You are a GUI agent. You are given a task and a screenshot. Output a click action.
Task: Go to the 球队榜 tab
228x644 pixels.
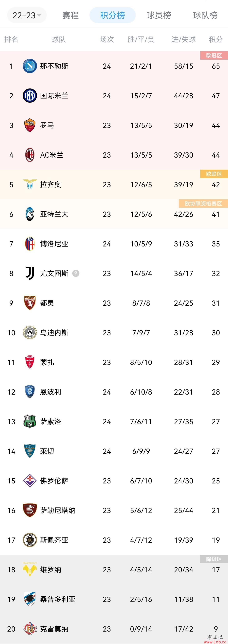coord(205,15)
